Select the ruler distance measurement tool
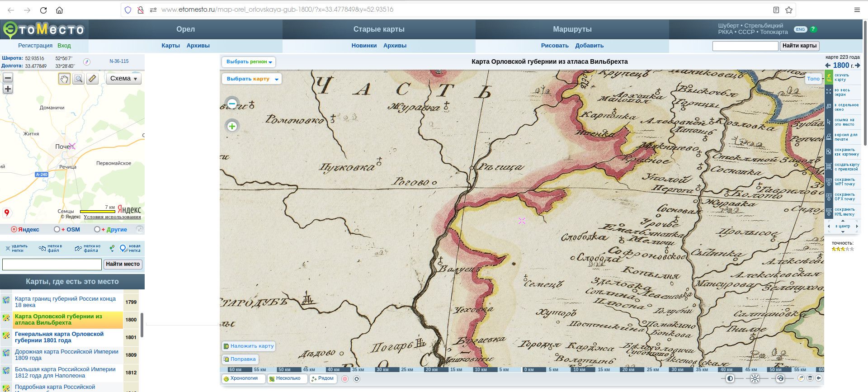This screenshot has height=392, width=868. click(x=92, y=79)
